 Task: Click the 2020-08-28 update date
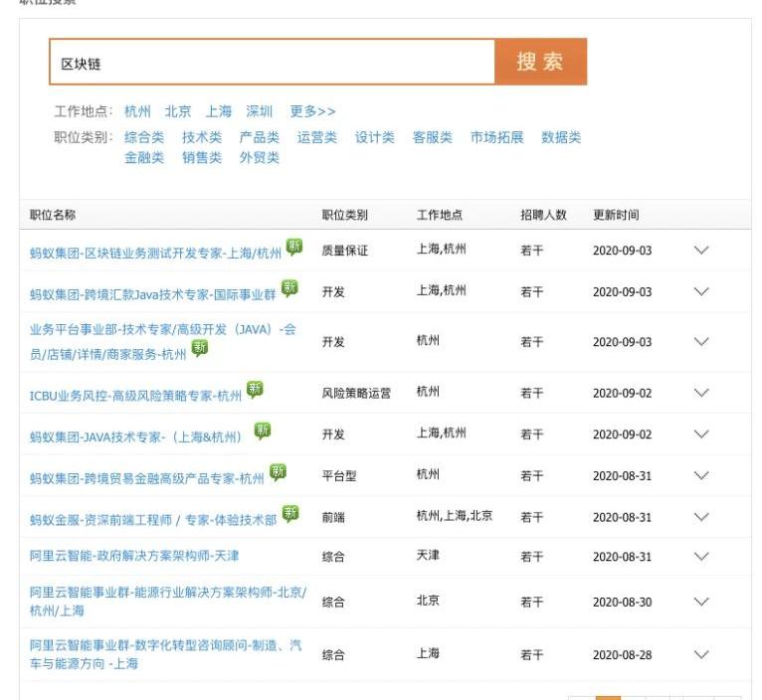tap(622, 655)
